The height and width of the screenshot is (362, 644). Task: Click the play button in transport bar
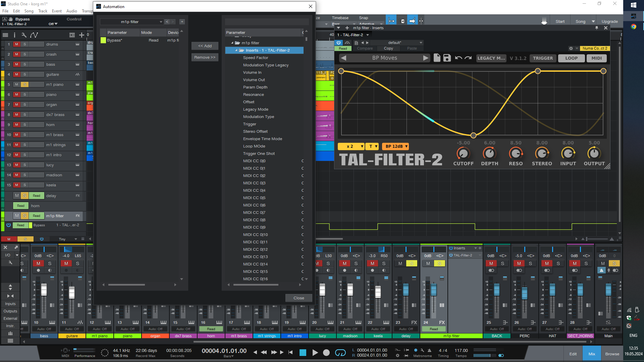pos(315,352)
